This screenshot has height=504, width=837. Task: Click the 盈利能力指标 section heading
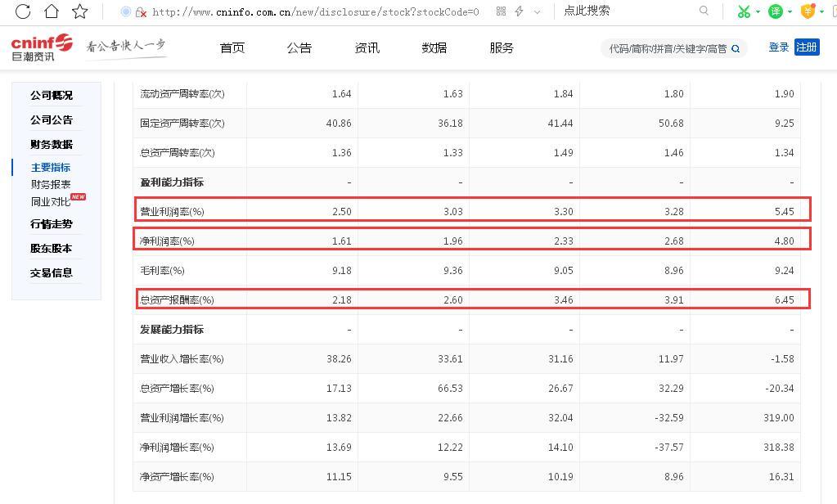point(172,182)
